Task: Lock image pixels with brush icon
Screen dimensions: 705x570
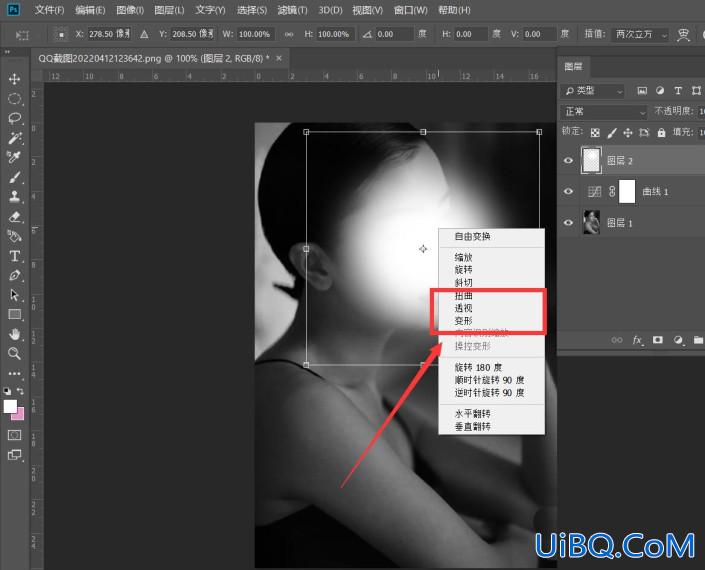Action: tap(611, 133)
